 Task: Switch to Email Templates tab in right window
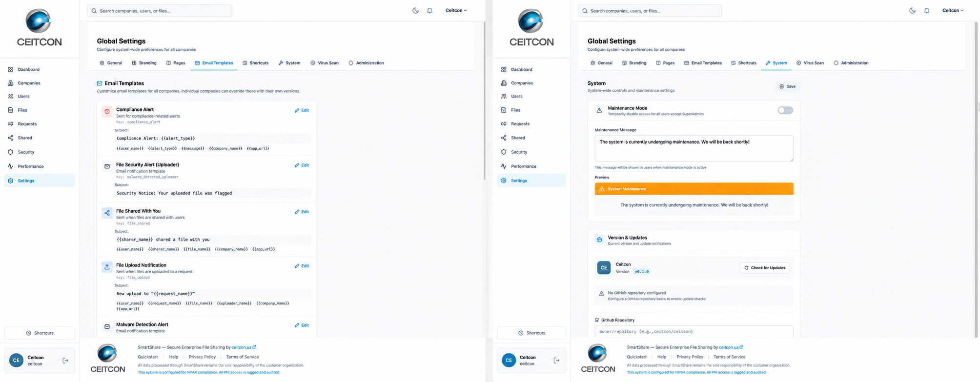pos(703,63)
